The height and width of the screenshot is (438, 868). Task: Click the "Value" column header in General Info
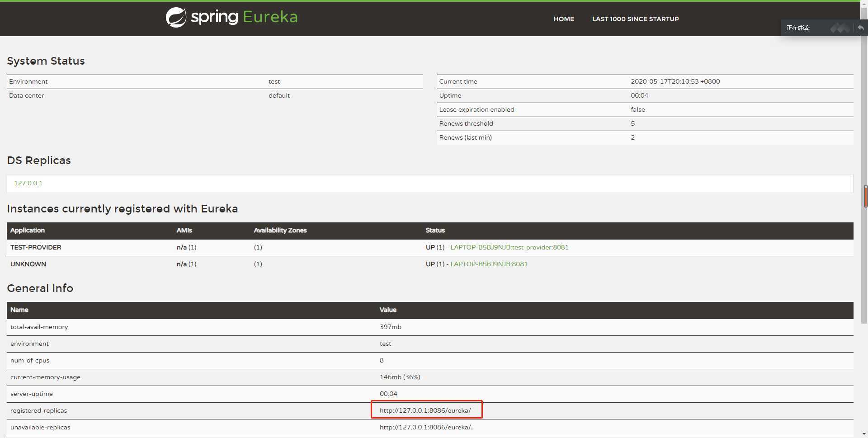(x=388, y=310)
